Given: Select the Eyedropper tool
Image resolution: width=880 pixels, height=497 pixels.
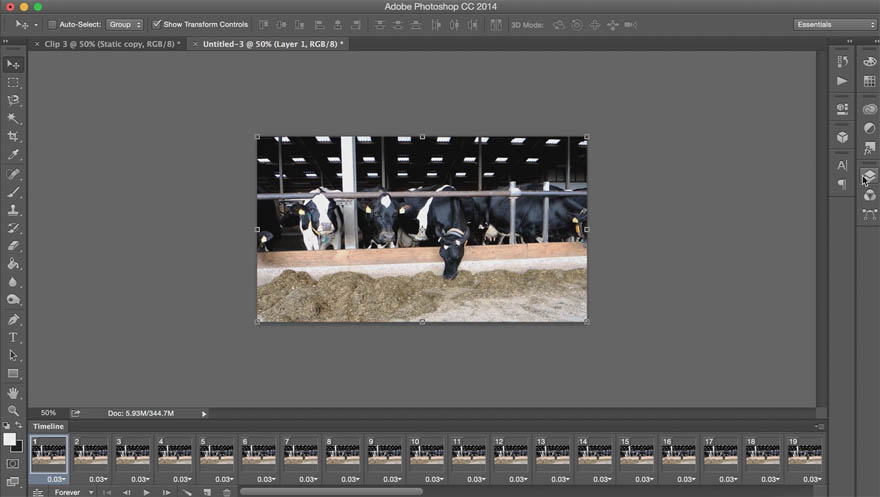Looking at the screenshot, I should coord(13,154).
